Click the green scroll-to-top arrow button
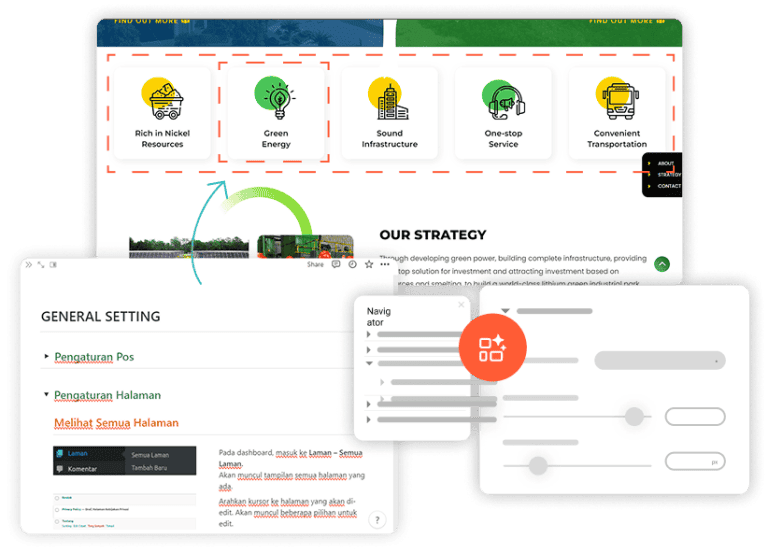This screenshot has width=768, height=553. point(662,264)
